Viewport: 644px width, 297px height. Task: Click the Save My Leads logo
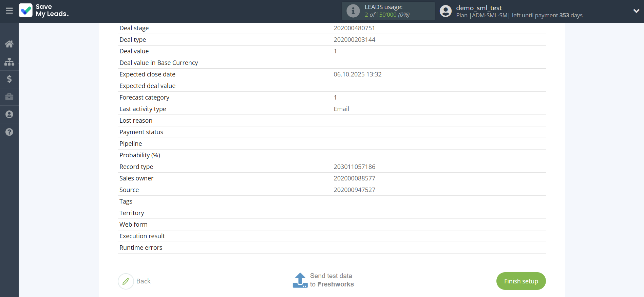coord(44,11)
